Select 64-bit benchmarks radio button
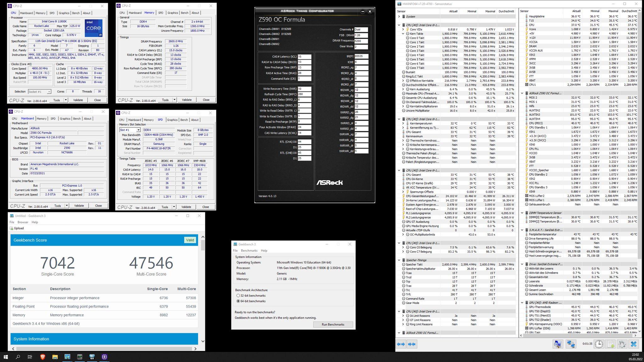Image resolution: width=644 pixels, height=362 pixels. (x=238, y=301)
